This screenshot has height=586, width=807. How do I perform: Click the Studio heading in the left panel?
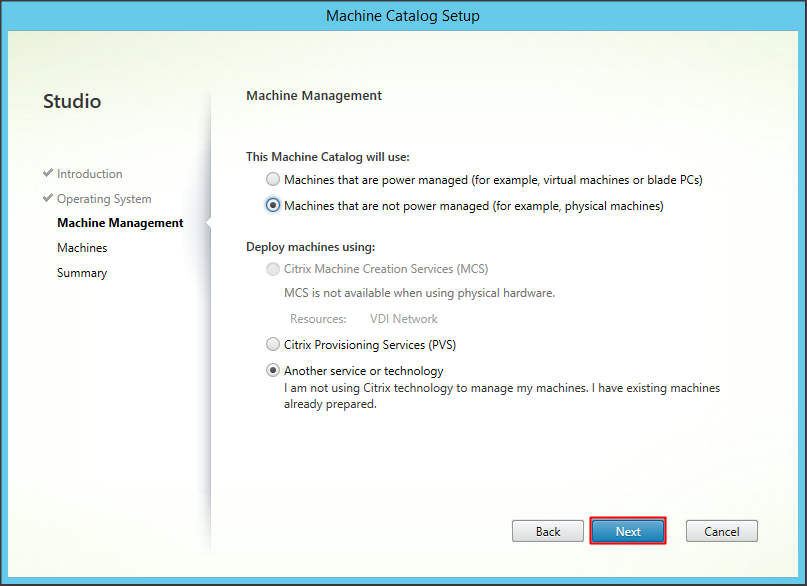(x=72, y=102)
